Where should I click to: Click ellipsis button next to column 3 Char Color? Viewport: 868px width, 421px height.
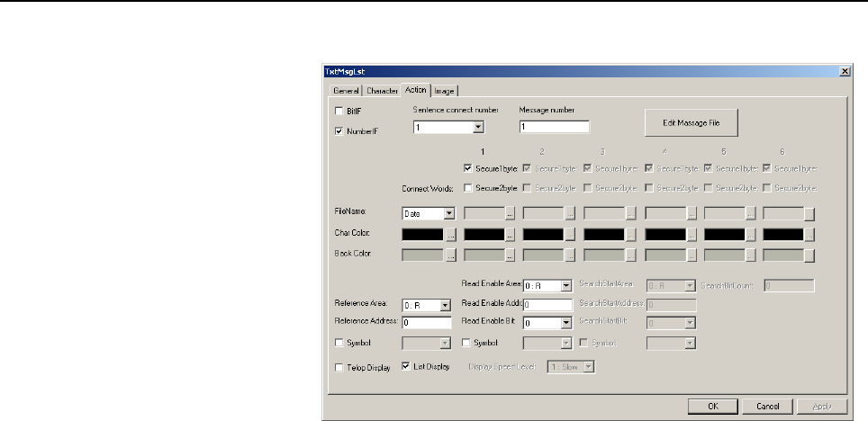[630, 235]
